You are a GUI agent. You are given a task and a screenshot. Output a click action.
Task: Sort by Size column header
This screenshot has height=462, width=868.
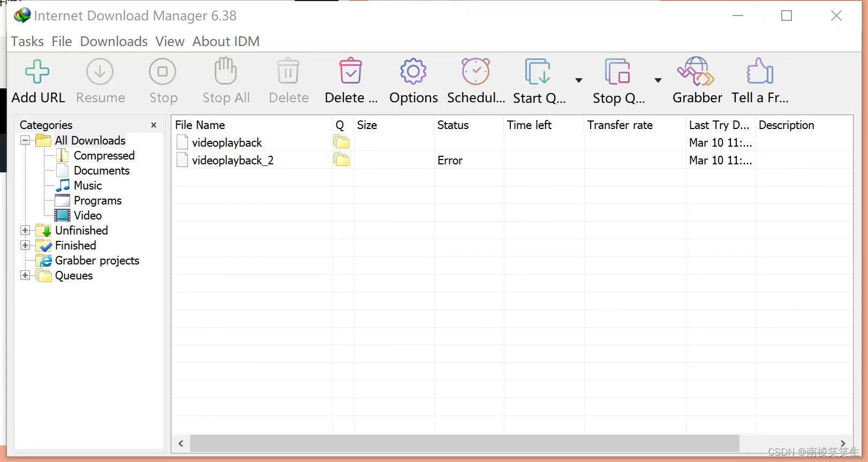[x=394, y=125]
